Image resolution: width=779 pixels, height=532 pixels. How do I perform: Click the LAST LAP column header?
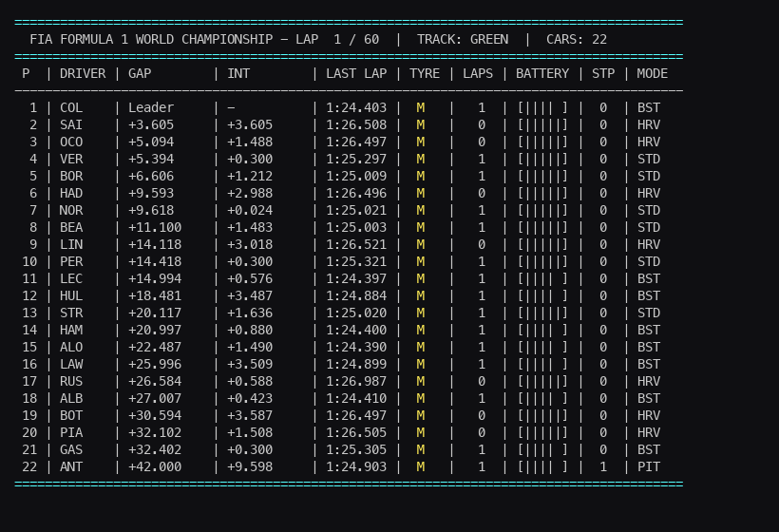tap(356, 73)
